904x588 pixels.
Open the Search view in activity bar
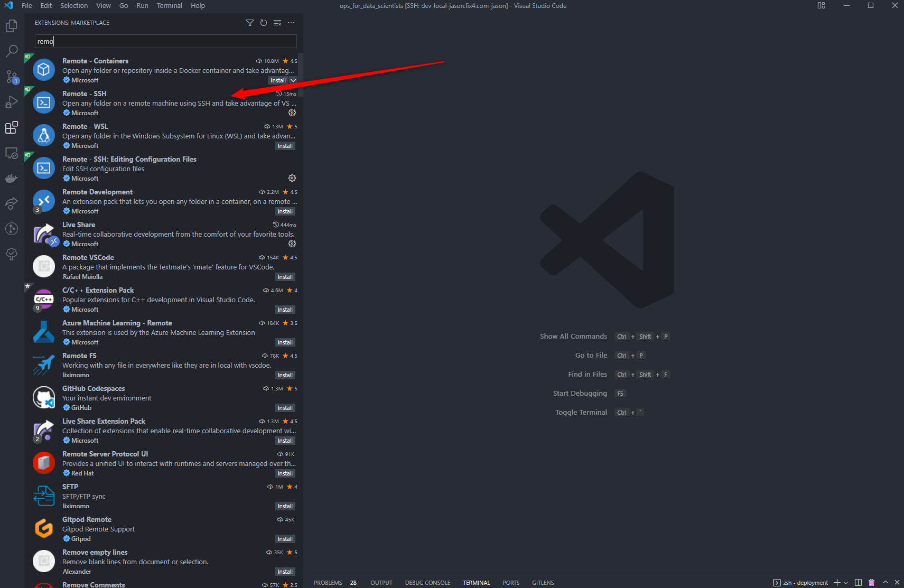[x=12, y=51]
